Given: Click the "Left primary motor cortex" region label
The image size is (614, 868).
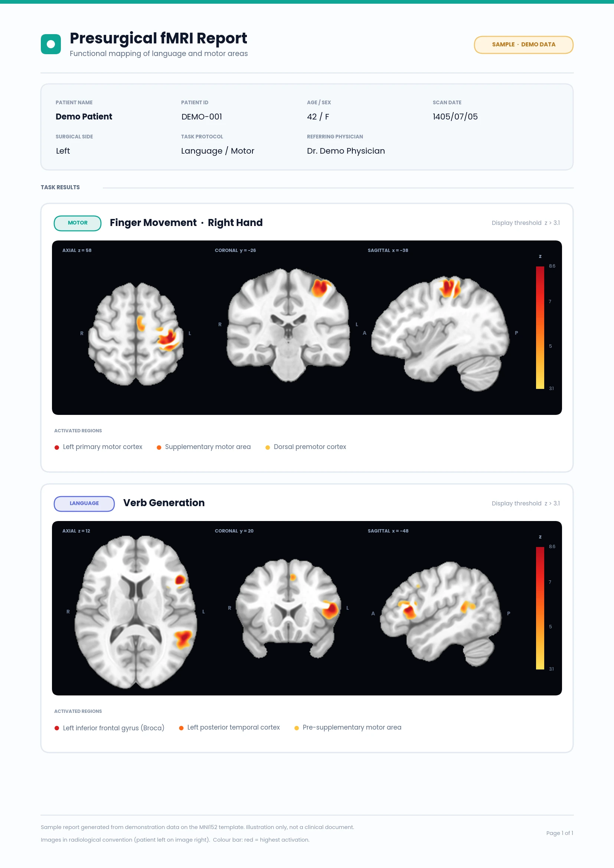Looking at the screenshot, I should [x=102, y=447].
